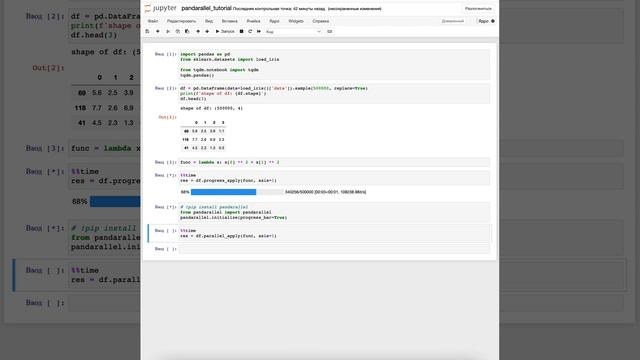Image resolution: width=640 pixels, height=360 pixels.
Task: Select the df.parallel_apply cell
Action: pyautogui.click(x=334, y=233)
